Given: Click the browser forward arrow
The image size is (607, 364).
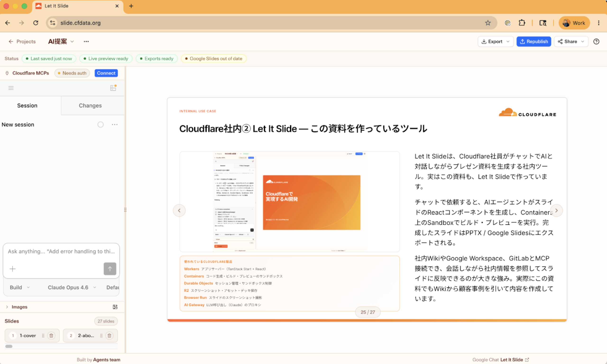Looking at the screenshot, I should 22,23.
